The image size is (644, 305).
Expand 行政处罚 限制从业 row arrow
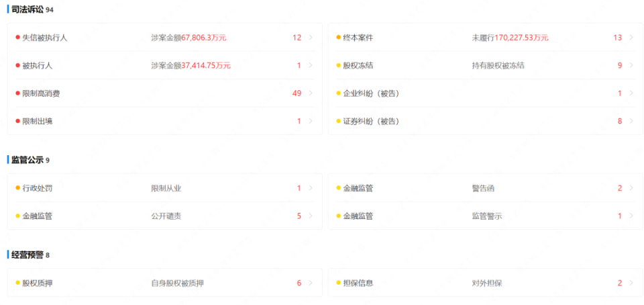pos(311,188)
